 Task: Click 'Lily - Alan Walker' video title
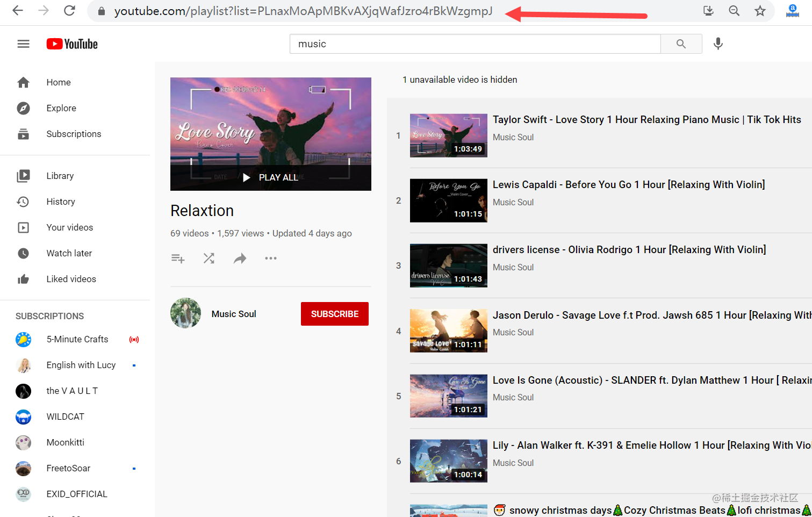(x=652, y=446)
